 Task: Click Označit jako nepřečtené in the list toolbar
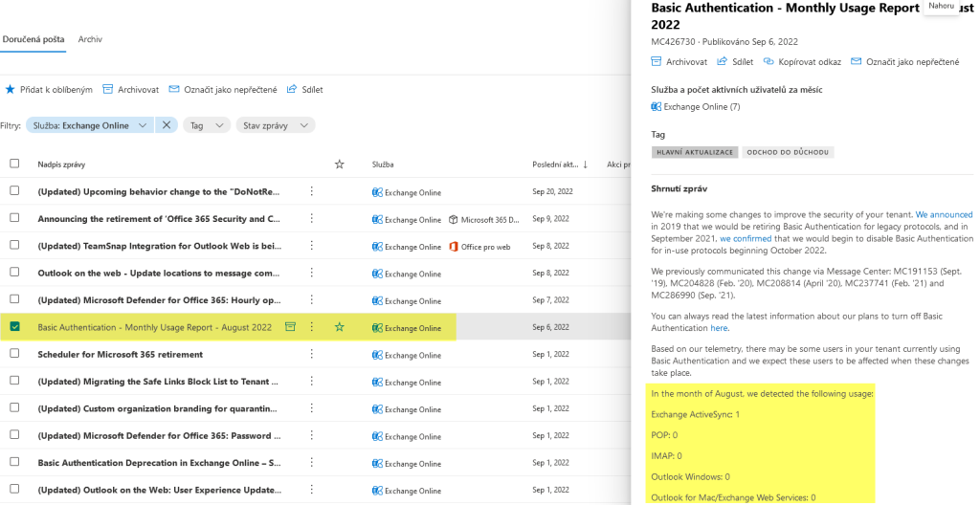[x=222, y=89]
